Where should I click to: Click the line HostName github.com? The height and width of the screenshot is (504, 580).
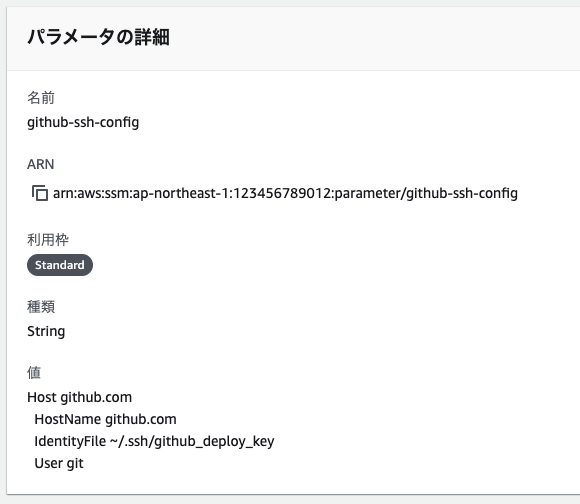click(x=105, y=419)
